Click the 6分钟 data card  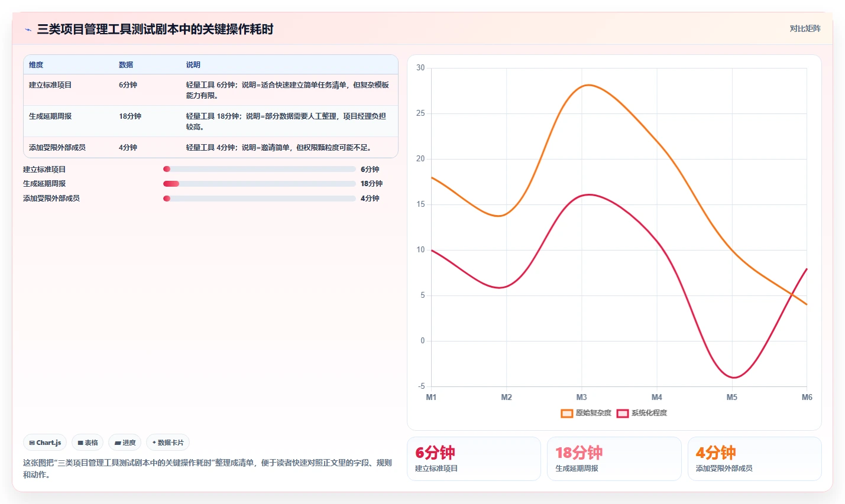[x=474, y=459]
